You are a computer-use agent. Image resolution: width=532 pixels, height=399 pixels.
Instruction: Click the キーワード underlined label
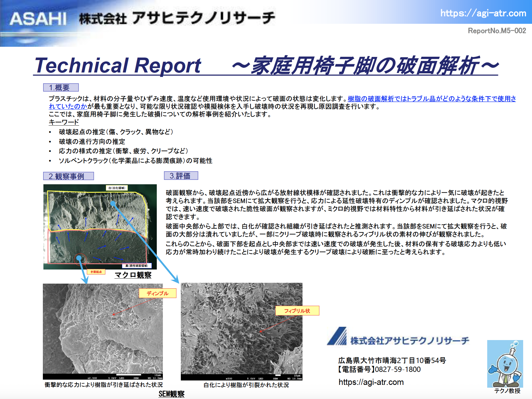point(64,122)
